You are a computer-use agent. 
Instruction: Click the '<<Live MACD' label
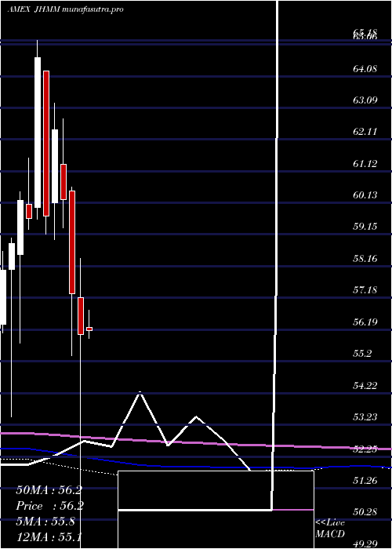click(330, 528)
